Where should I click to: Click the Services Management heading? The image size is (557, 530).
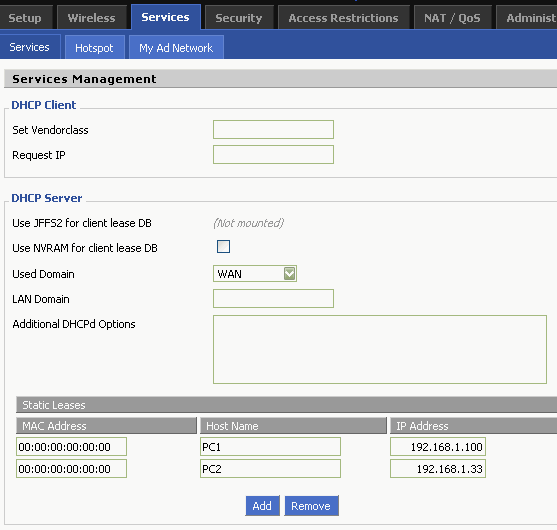pos(84,79)
